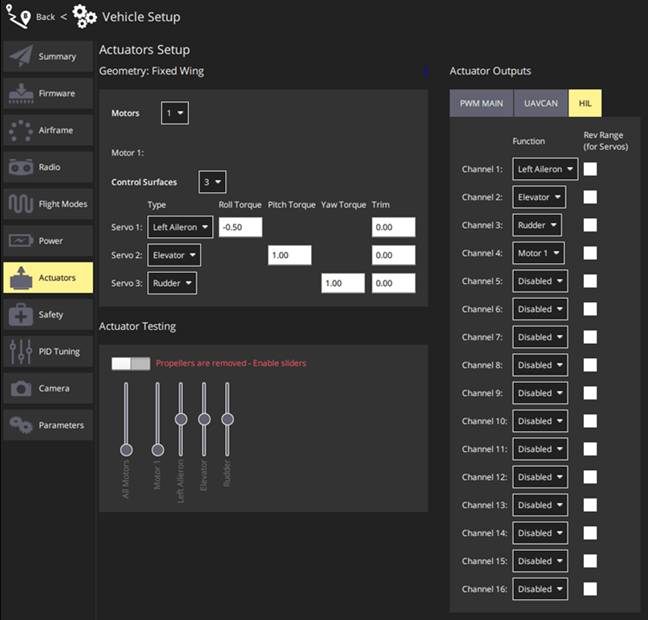Viewport: 648px width, 620px height.
Task: Open Servo 1 Left Aileron type dropdown
Action: [180, 227]
